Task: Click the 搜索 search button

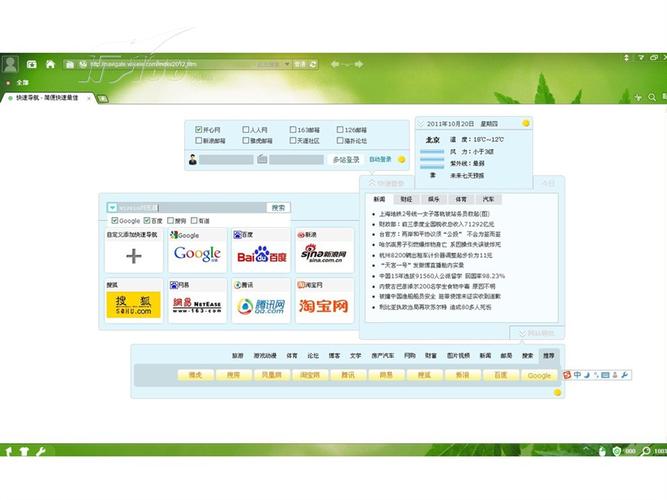Action: tap(278, 208)
